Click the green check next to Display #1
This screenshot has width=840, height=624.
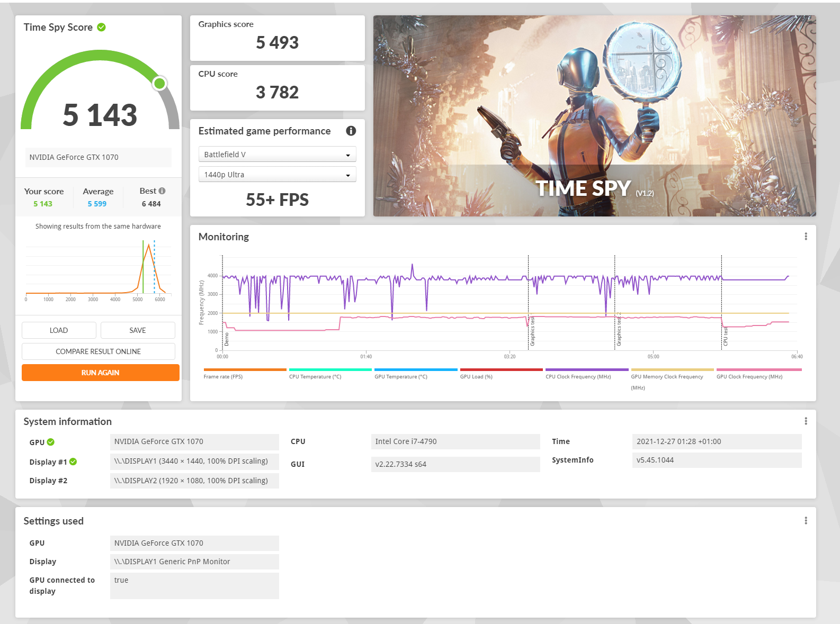pyautogui.click(x=73, y=462)
